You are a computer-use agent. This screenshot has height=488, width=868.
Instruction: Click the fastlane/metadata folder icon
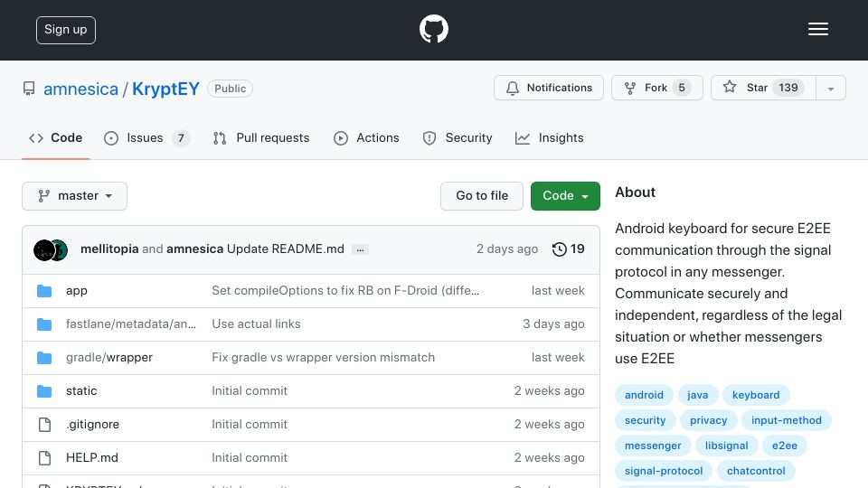point(44,324)
